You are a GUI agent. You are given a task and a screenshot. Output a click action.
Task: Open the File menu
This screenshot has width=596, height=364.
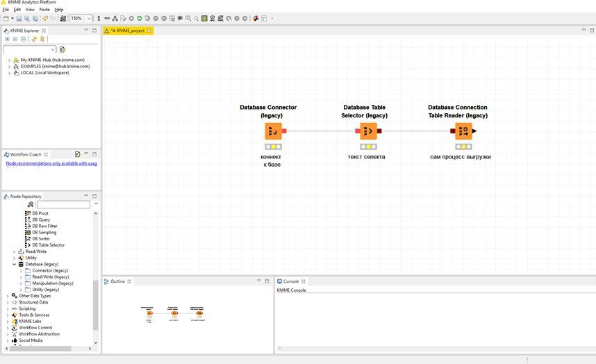point(6,9)
